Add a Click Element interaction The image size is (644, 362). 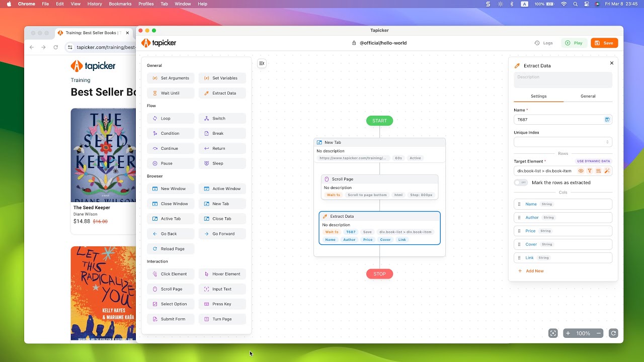tap(171, 274)
